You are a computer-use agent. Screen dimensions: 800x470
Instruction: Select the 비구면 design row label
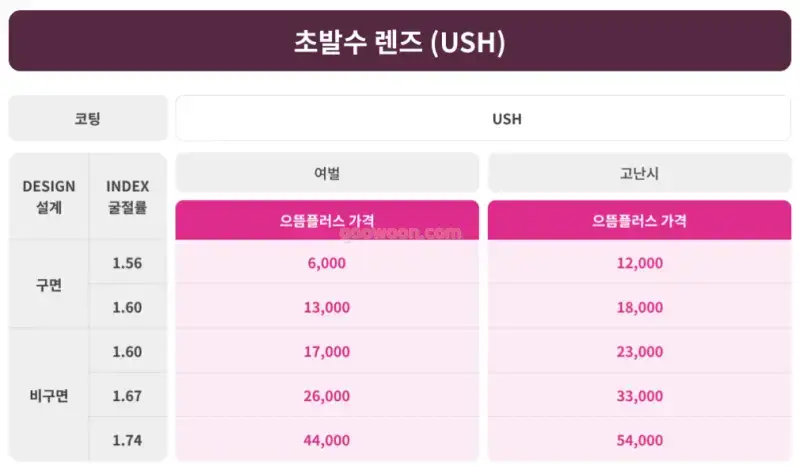[49, 395]
